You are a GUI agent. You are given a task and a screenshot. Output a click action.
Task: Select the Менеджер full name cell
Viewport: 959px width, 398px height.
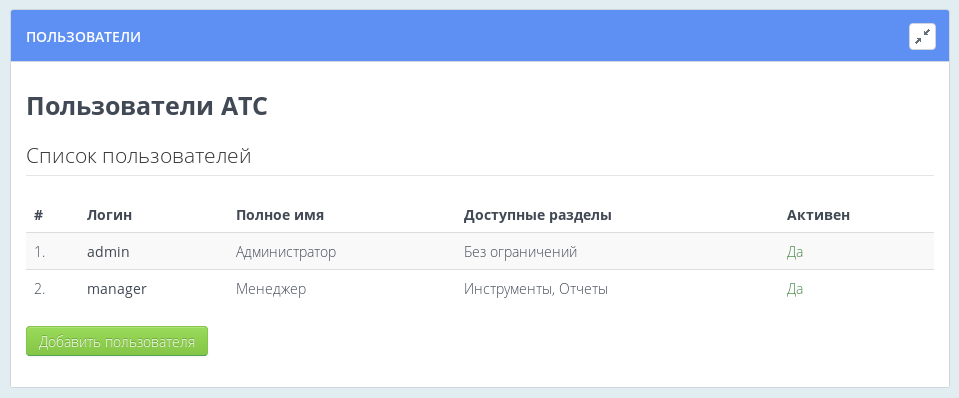271,289
